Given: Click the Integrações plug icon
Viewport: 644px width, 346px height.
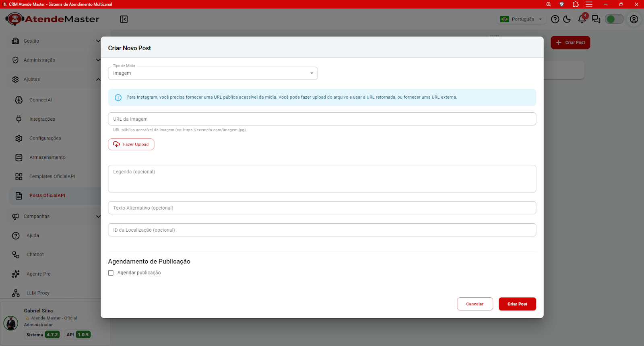Looking at the screenshot, I should pyautogui.click(x=19, y=119).
